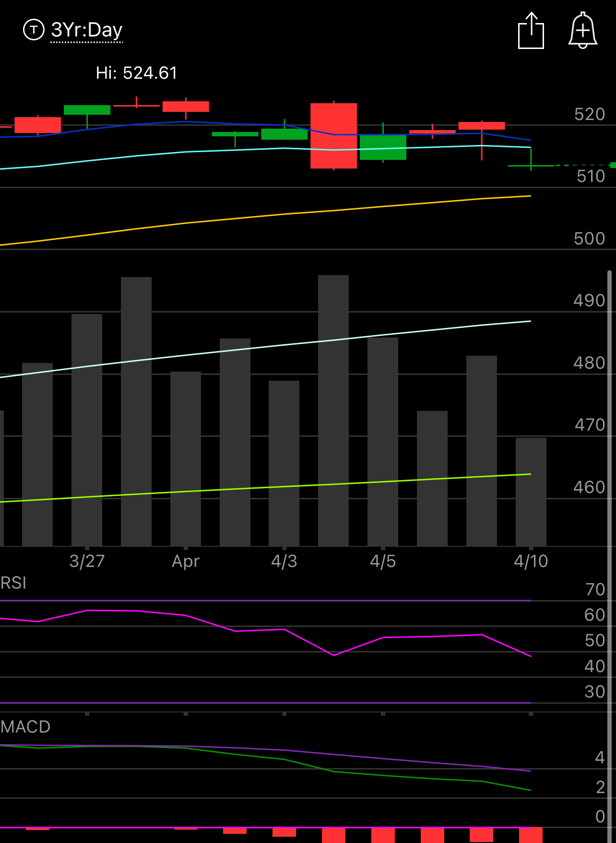Tap the Hi: 524.61 label

click(137, 73)
